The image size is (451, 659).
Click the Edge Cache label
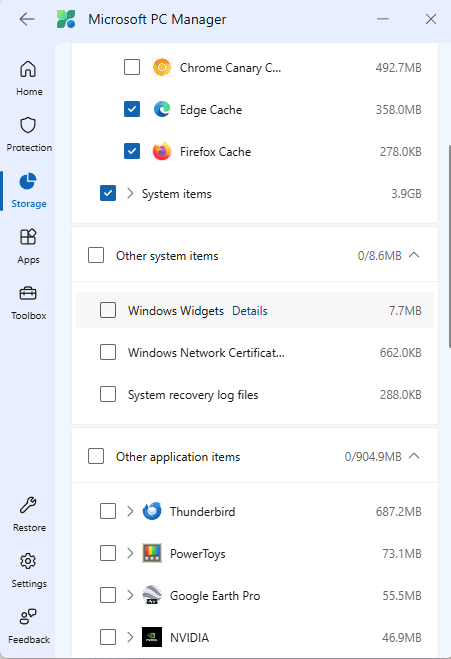211,110
